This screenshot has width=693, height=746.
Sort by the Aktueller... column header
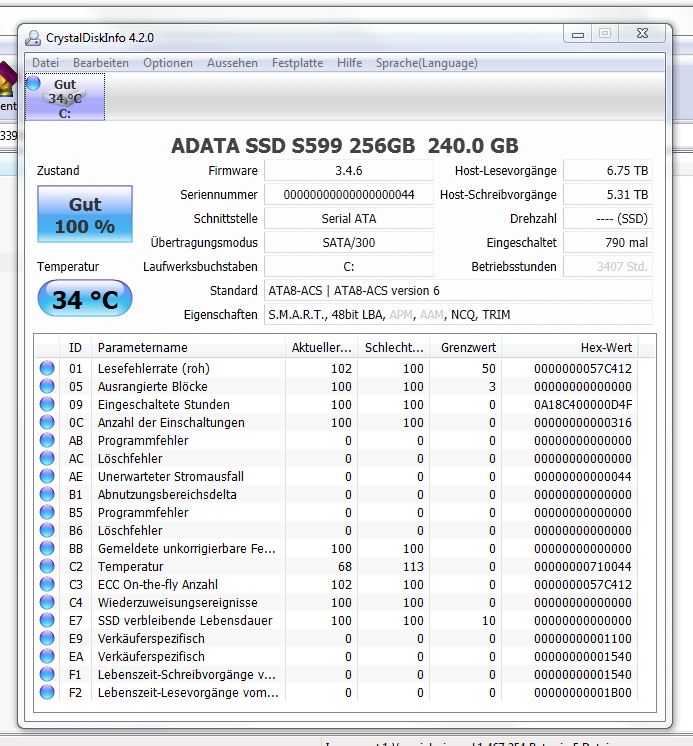[322, 348]
